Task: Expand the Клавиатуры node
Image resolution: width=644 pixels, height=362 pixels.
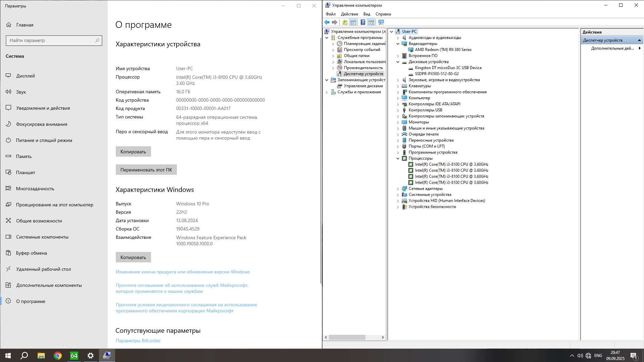Action: coord(398,86)
